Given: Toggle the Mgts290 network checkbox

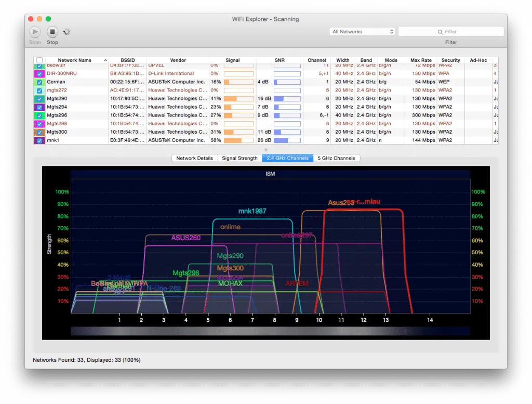Looking at the screenshot, I should coord(39,99).
